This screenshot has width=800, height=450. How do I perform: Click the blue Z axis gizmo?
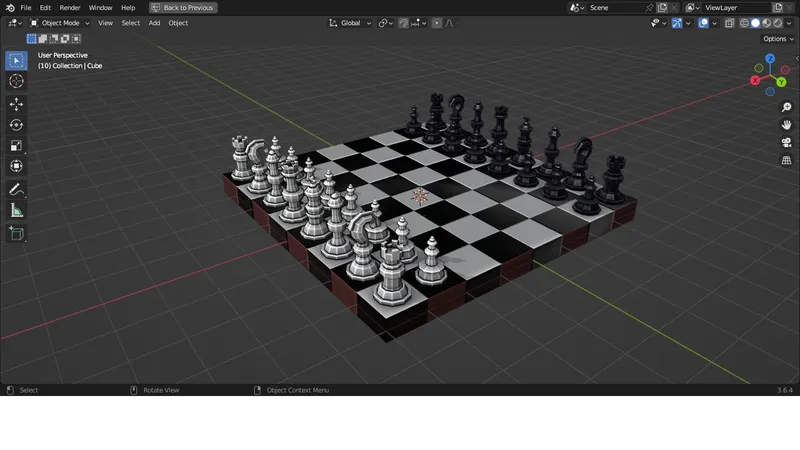770,59
